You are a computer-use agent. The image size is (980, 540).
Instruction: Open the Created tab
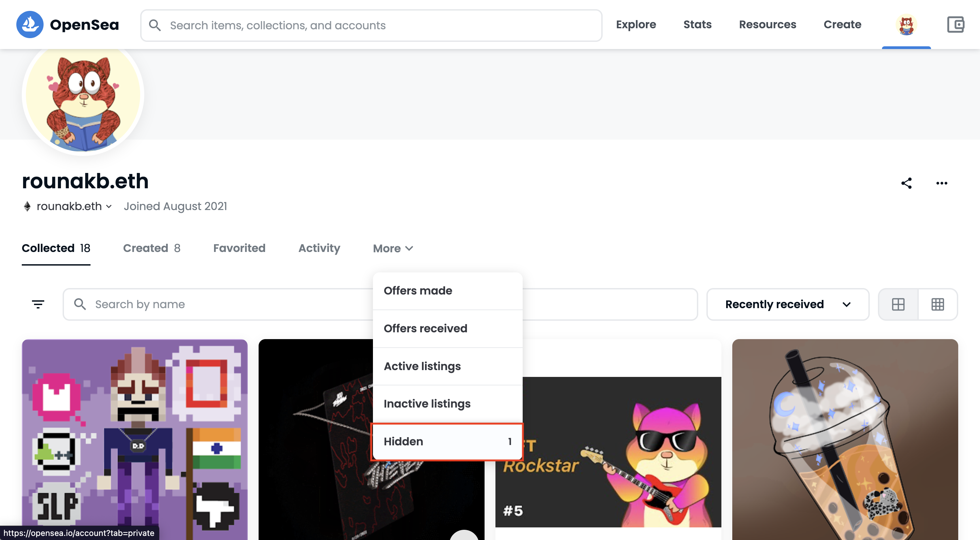151,248
